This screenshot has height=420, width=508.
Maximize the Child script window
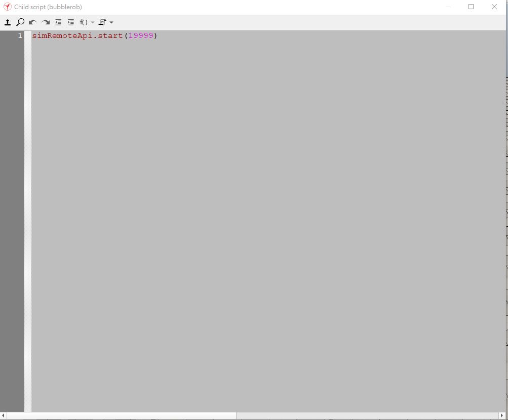coord(471,7)
